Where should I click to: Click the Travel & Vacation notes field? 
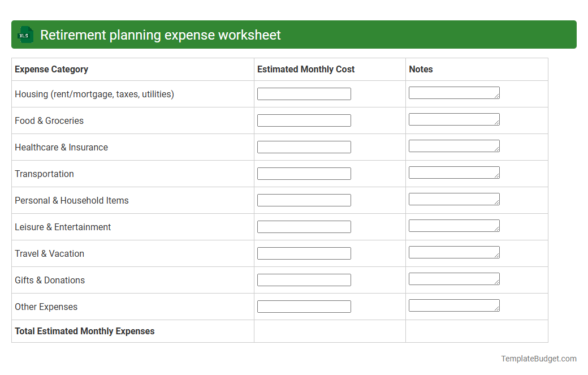[454, 252]
